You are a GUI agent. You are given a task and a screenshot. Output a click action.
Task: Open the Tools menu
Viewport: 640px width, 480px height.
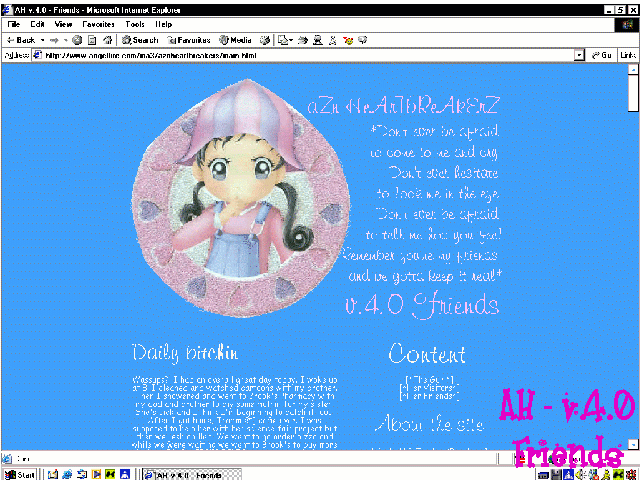click(x=135, y=24)
